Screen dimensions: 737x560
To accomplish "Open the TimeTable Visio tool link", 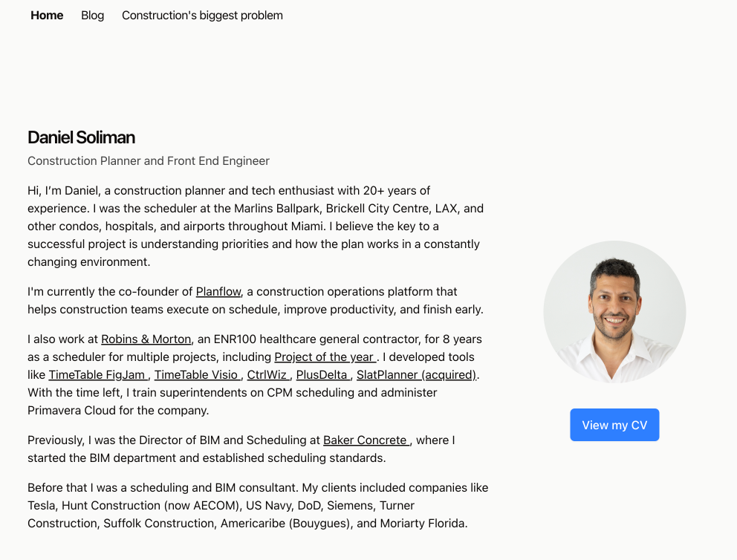I will click(x=198, y=375).
